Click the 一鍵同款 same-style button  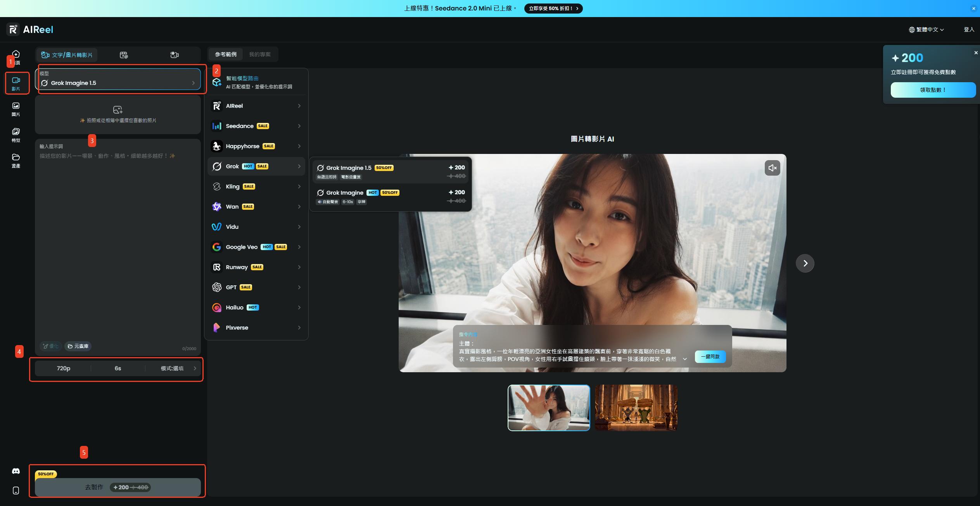pyautogui.click(x=710, y=356)
